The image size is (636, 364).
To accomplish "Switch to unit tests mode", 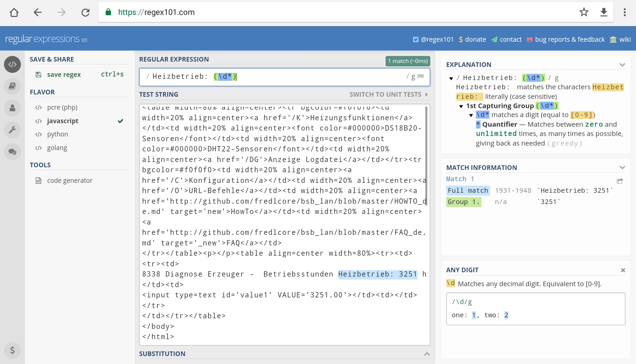I will tap(389, 94).
